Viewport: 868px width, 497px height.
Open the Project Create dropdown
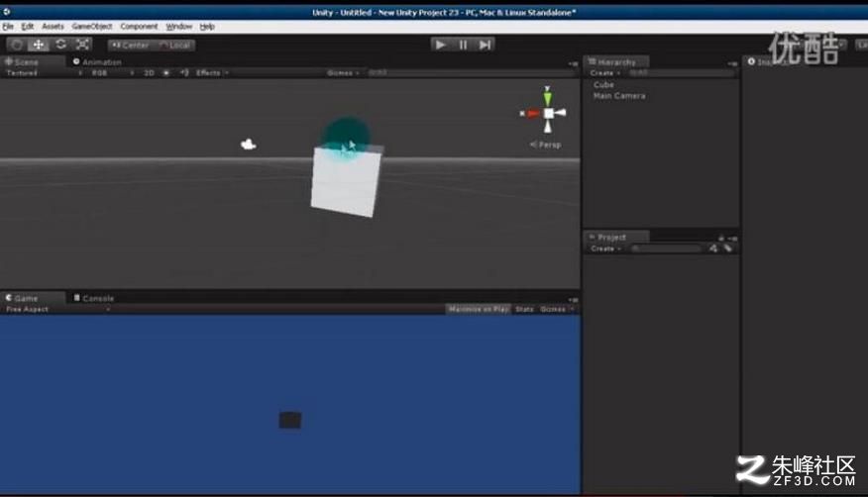605,248
